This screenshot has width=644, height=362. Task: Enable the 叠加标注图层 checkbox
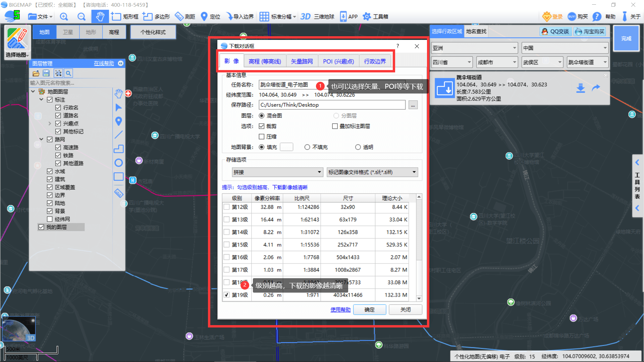point(335,126)
